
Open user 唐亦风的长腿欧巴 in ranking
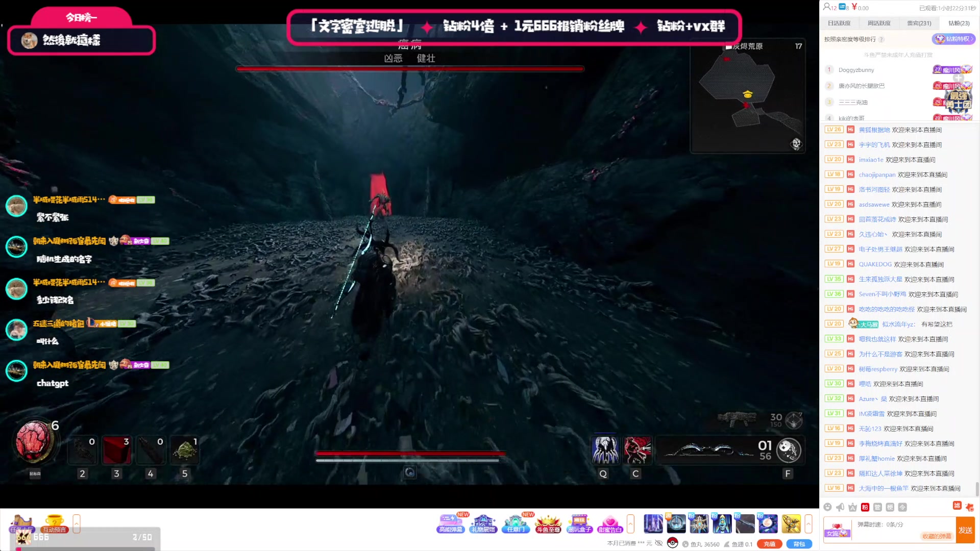click(862, 86)
